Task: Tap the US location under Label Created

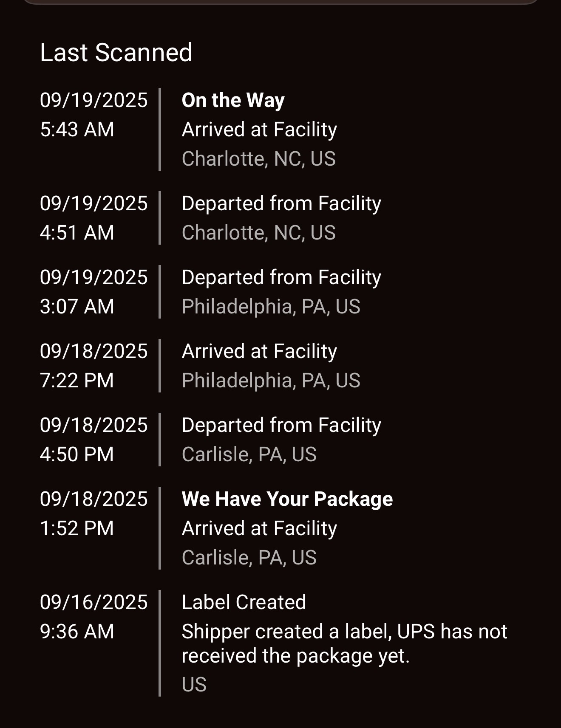Action: (194, 685)
